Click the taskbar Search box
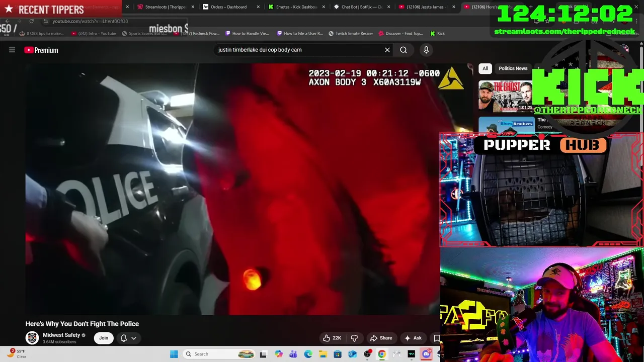The width and height of the screenshot is (644, 362). click(x=220, y=354)
